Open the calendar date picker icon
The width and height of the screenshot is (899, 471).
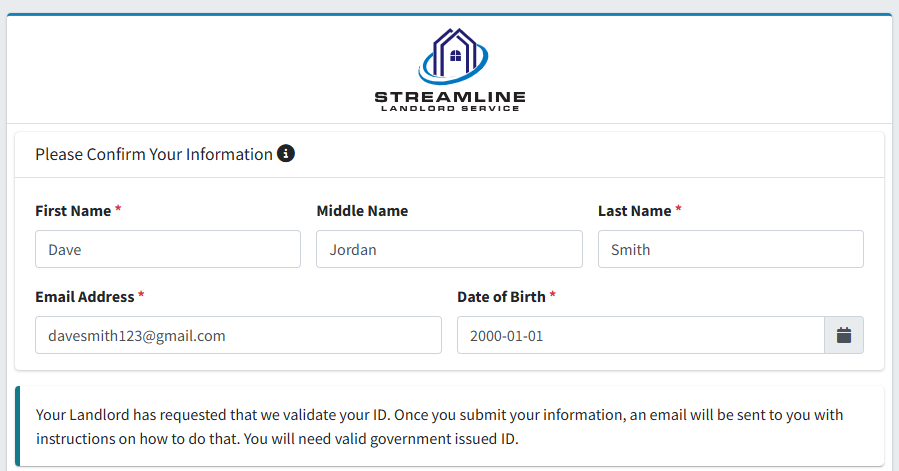click(843, 335)
